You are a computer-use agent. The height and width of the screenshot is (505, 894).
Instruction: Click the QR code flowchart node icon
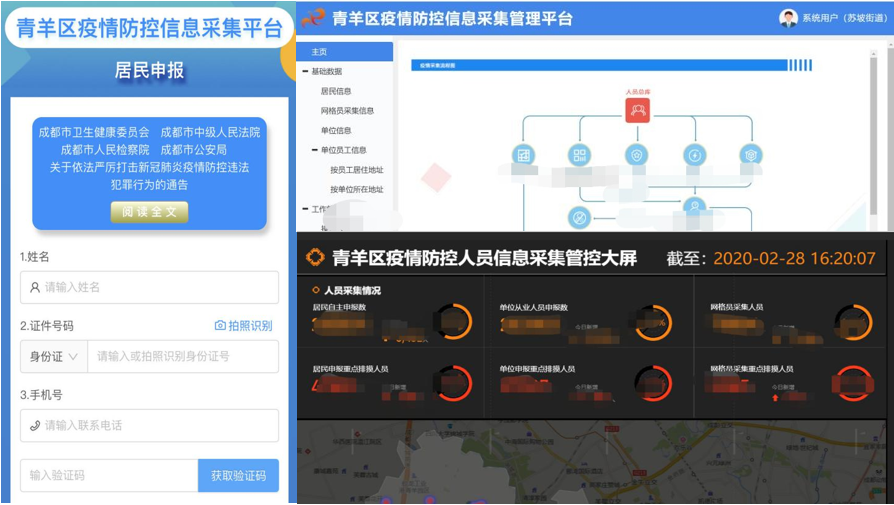tap(579, 155)
